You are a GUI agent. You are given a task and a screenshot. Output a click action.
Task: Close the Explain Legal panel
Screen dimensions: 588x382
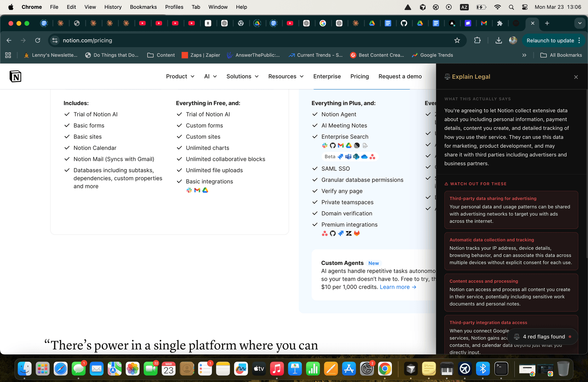coord(576,77)
